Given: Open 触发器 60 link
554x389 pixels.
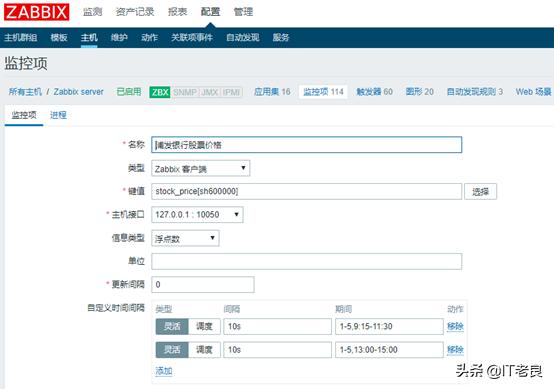Looking at the screenshot, I should point(375,92).
